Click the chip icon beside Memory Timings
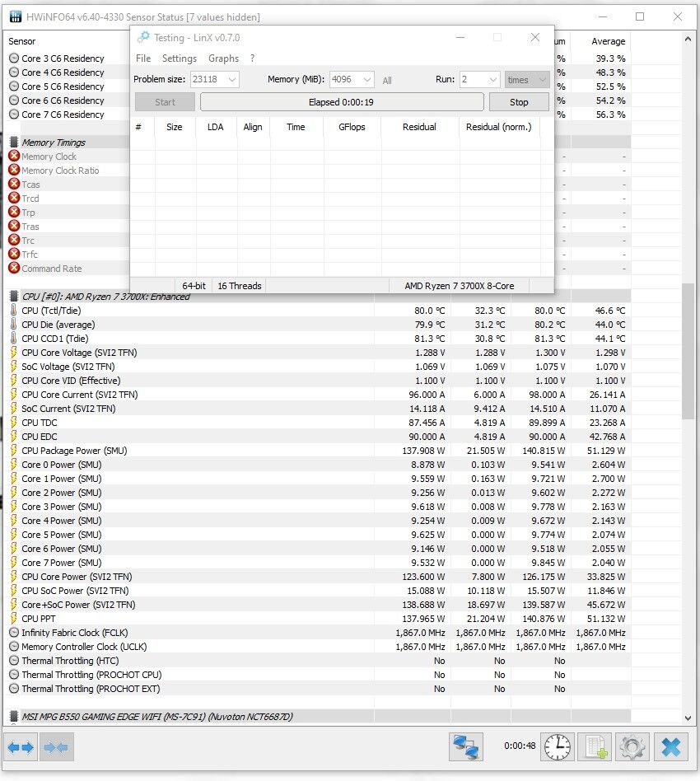The height and width of the screenshot is (781, 700). click(14, 142)
